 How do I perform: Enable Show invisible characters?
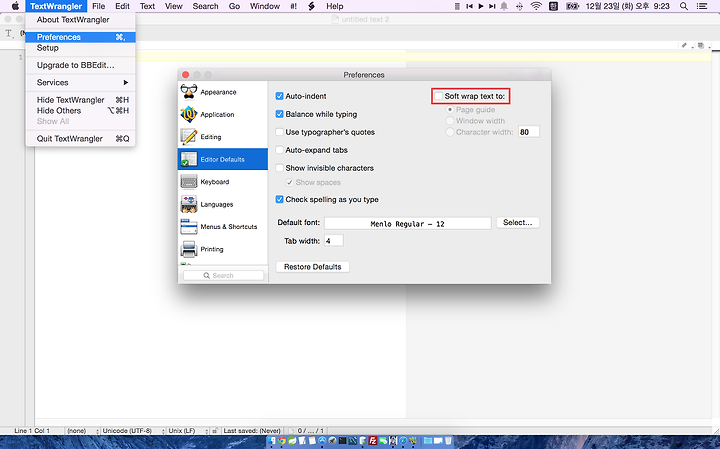click(279, 168)
